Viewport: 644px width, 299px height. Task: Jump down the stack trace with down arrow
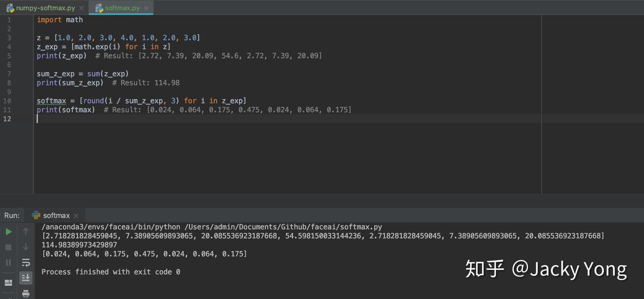click(x=26, y=247)
